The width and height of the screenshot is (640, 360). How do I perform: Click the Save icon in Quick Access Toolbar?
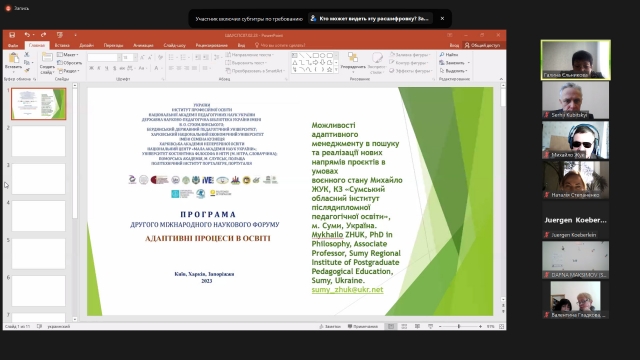[x=12, y=35]
